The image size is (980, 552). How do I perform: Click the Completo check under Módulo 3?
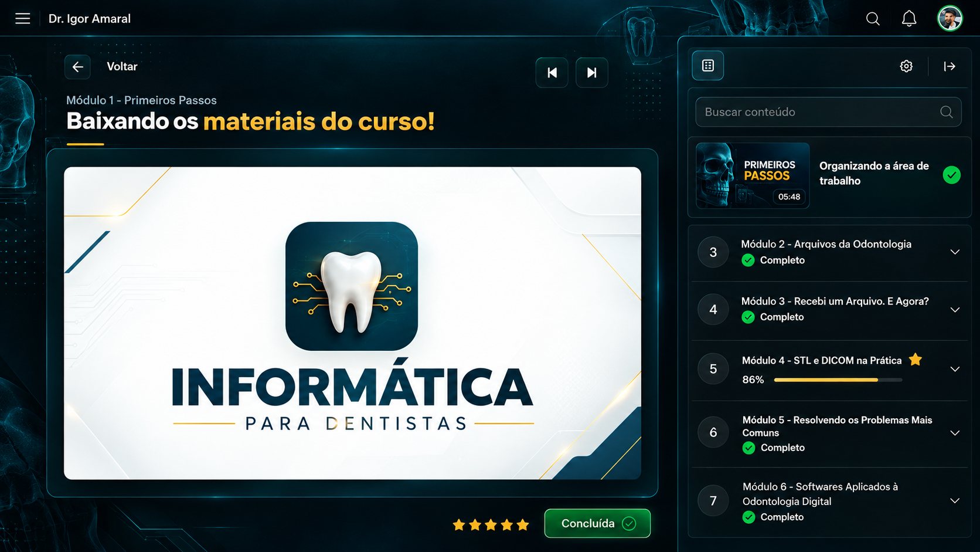pos(748,317)
